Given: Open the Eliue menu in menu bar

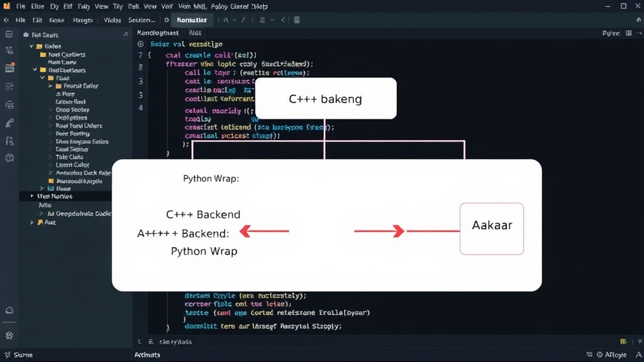Looking at the screenshot, I should tap(37, 6).
